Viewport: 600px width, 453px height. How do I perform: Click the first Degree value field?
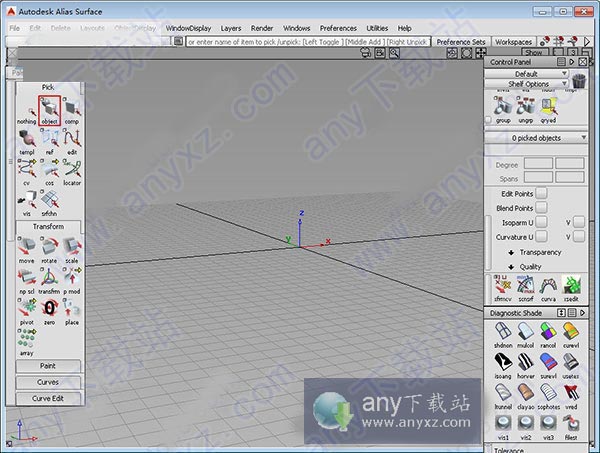(538, 164)
